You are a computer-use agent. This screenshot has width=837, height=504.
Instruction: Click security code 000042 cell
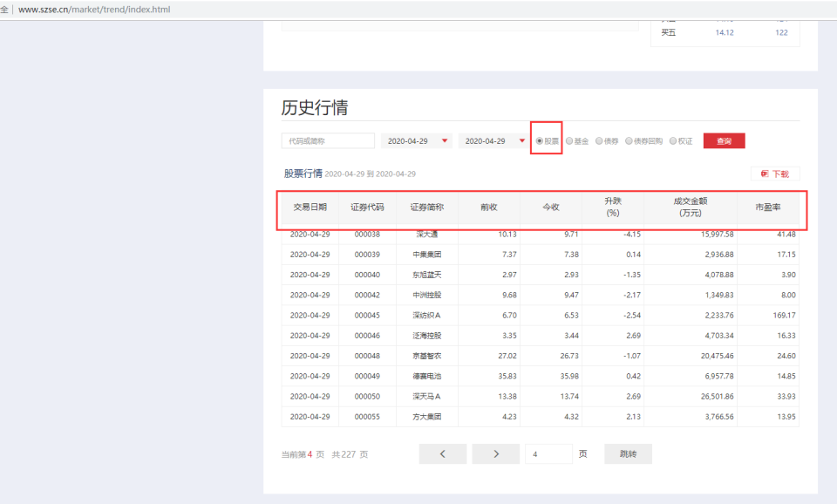367,296
